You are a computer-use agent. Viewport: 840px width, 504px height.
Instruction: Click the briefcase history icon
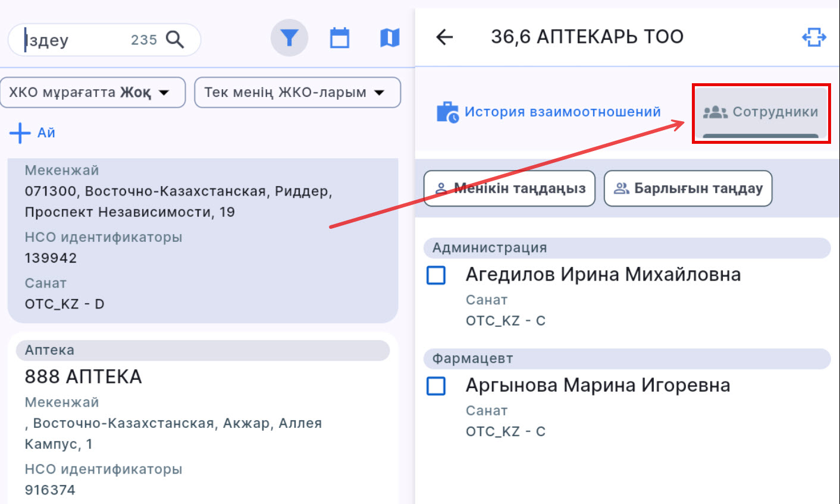pyautogui.click(x=447, y=112)
